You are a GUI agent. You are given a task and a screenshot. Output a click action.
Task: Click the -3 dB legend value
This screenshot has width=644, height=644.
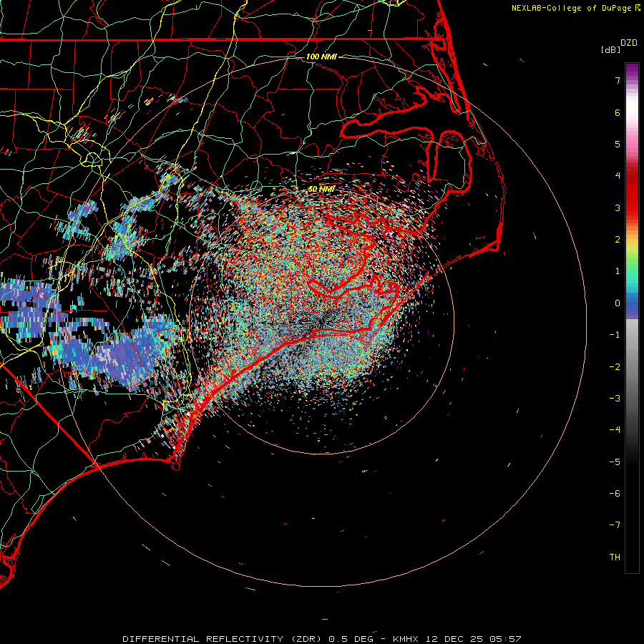click(615, 399)
